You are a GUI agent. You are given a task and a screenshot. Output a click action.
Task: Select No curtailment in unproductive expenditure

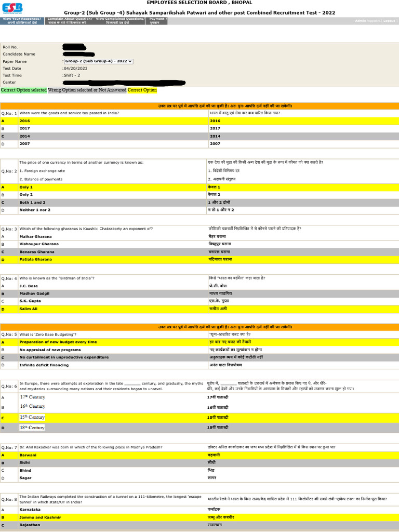point(199,357)
